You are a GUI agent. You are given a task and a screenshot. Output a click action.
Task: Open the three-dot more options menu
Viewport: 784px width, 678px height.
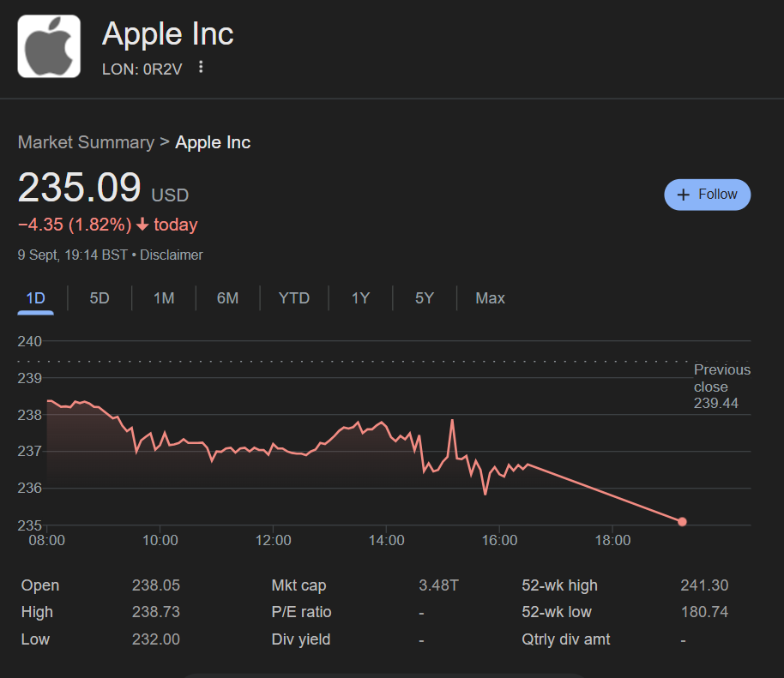pos(201,67)
